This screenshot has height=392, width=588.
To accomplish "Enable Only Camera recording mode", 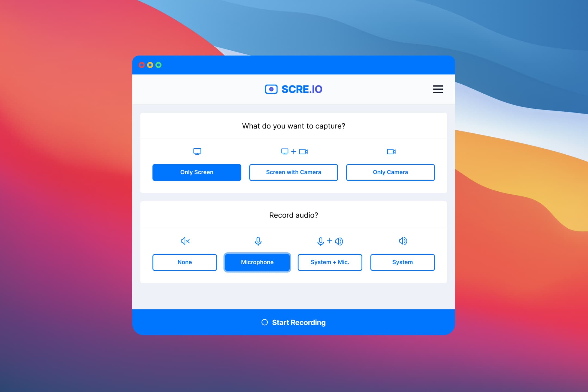I will (390, 172).
